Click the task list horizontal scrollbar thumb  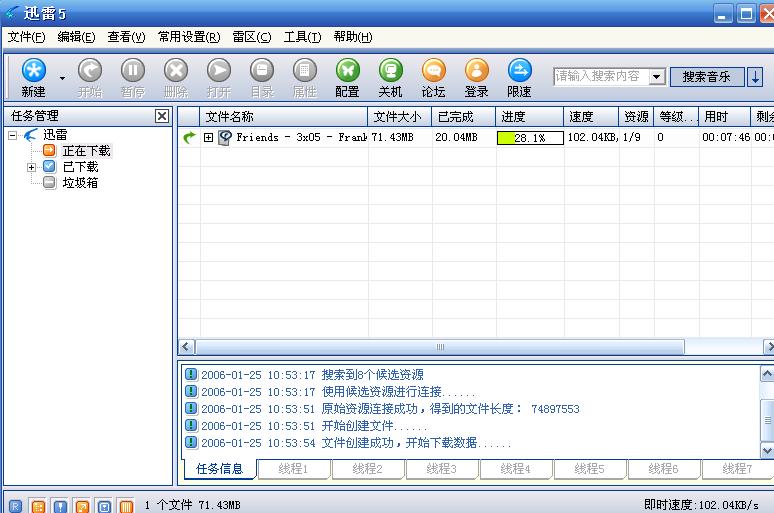click(440, 347)
